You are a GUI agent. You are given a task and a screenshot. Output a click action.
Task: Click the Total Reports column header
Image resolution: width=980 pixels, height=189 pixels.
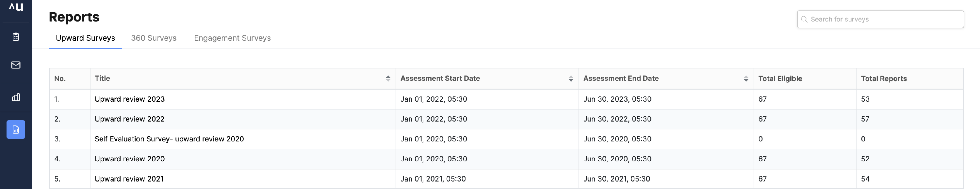click(884, 79)
